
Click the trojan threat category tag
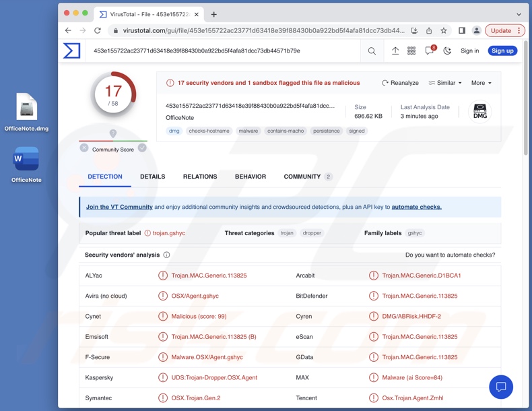click(287, 233)
